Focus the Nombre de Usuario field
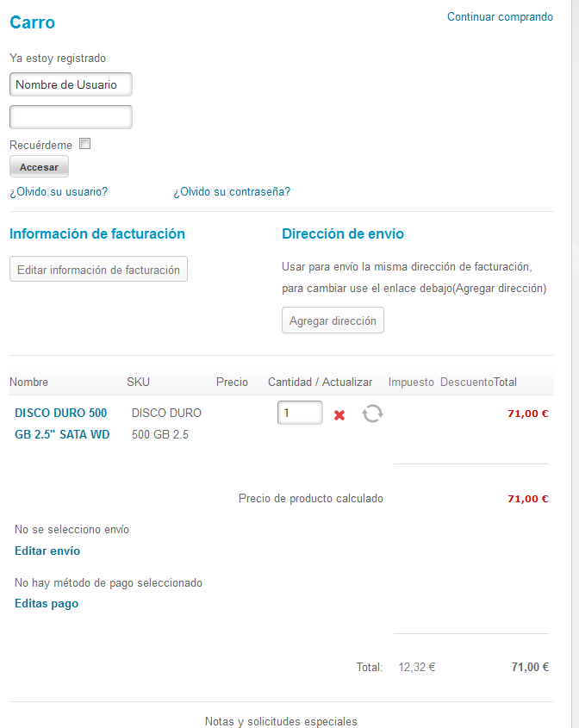 click(x=71, y=84)
